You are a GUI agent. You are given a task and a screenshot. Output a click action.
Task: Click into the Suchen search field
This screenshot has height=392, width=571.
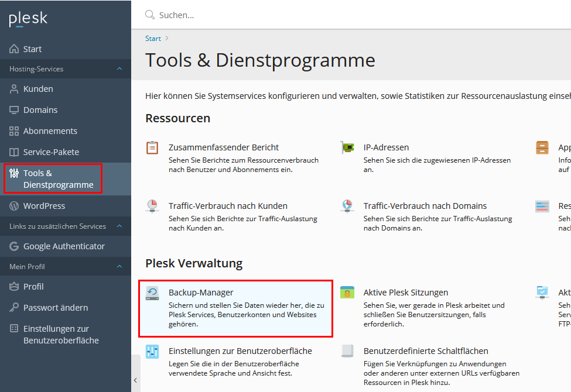point(351,15)
